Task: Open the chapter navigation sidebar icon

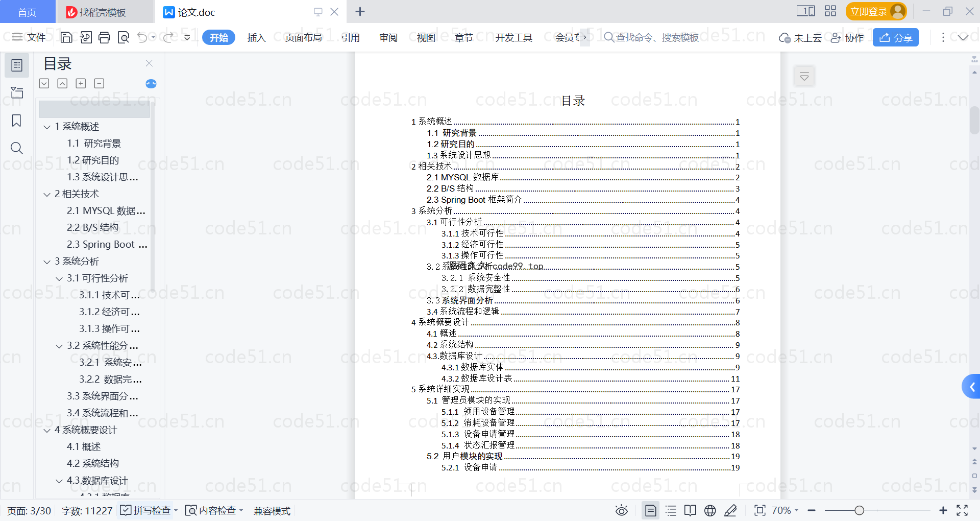Action: coord(17,92)
